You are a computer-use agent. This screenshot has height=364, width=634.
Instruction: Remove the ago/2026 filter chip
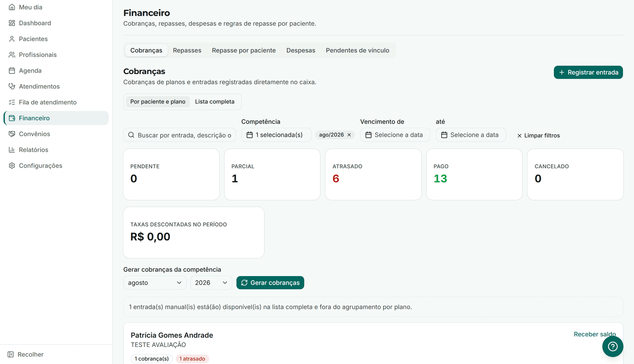pos(349,135)
